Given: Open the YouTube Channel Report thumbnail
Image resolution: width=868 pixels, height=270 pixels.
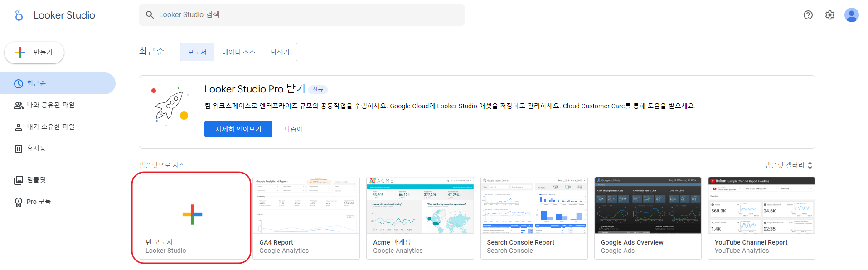Looking at the screenshot, I should pyautogui.click(x=761, y=205).
